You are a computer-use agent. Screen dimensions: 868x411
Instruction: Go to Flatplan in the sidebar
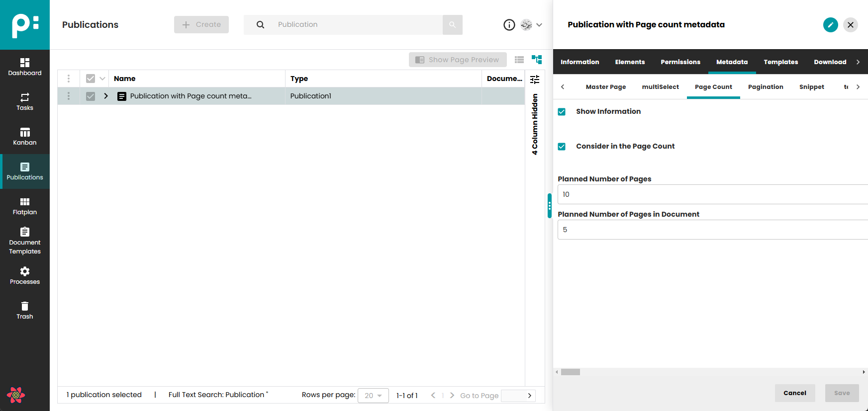tap(24, 206)
